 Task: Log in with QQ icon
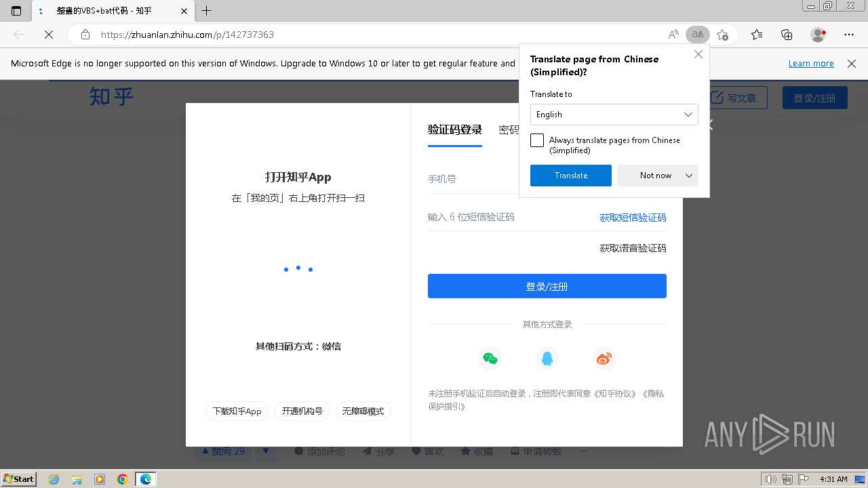pyautogui.click(x=547, y=359)
